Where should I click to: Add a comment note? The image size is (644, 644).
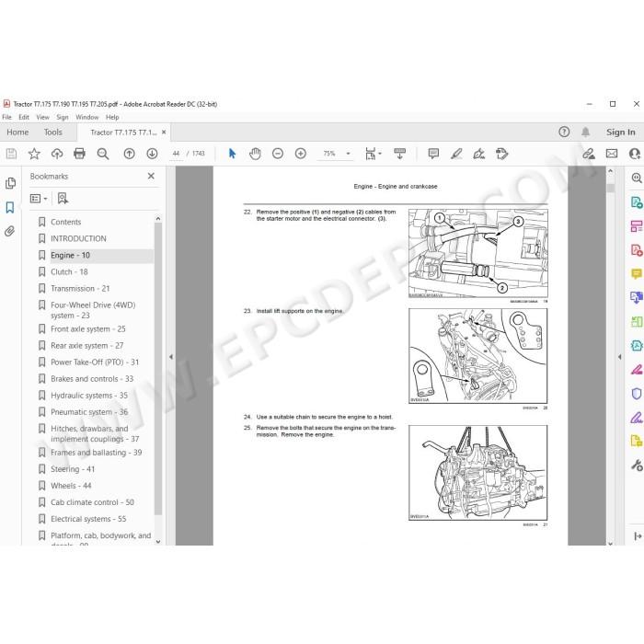(433, 154)
